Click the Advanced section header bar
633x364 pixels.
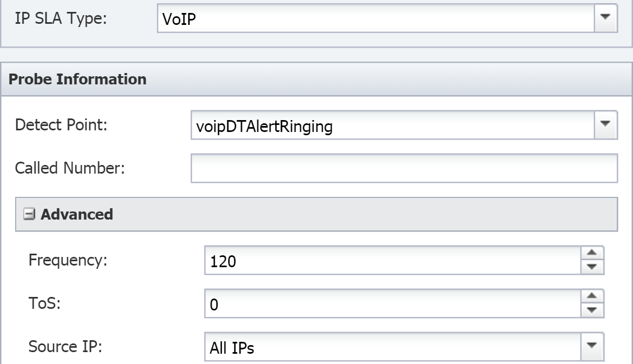point(316,214)
